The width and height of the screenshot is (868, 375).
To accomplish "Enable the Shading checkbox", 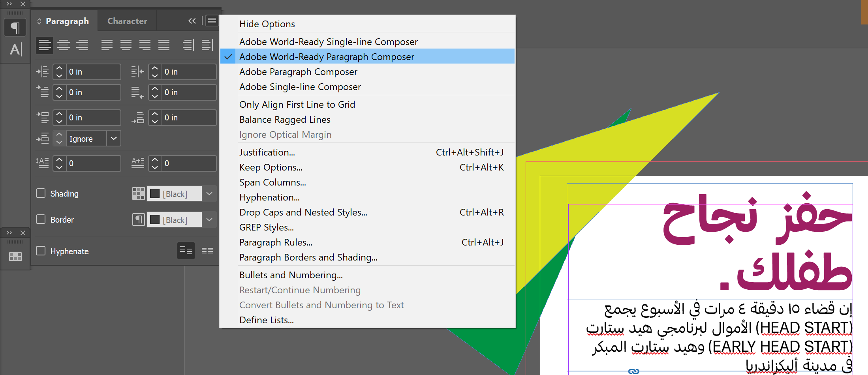I will (41, 193).
